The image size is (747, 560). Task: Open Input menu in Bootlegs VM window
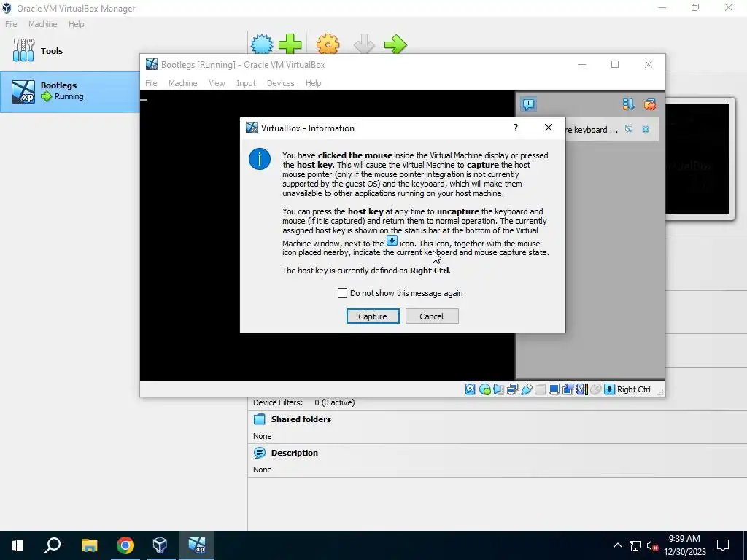246,83
